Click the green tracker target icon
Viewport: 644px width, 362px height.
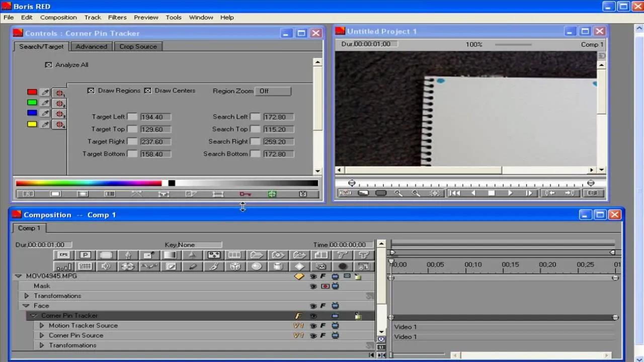272,194
